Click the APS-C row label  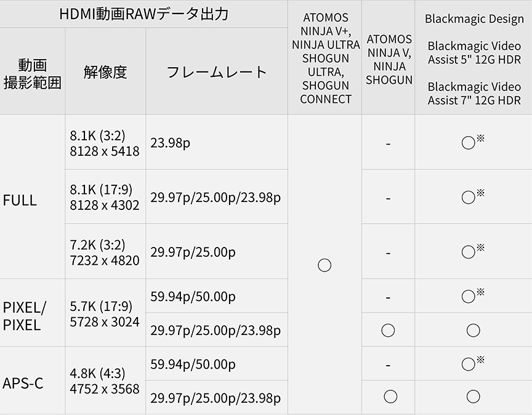23,383
